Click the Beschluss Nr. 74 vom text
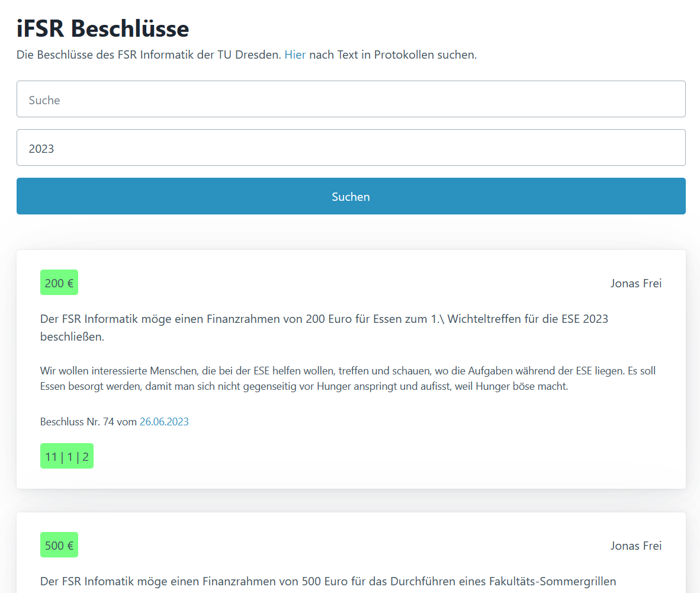The width and height of the screenshot is (700, 593). (x=88, y=422)
